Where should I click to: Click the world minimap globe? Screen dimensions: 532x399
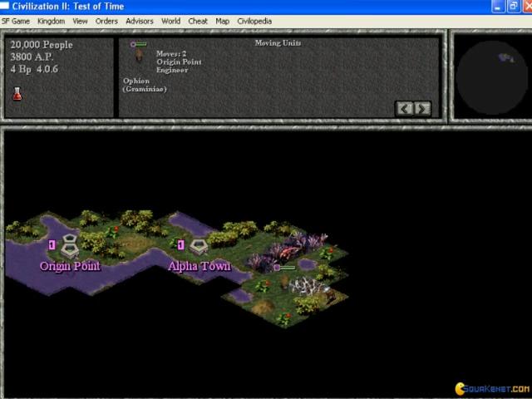click(x=491, y=77)
